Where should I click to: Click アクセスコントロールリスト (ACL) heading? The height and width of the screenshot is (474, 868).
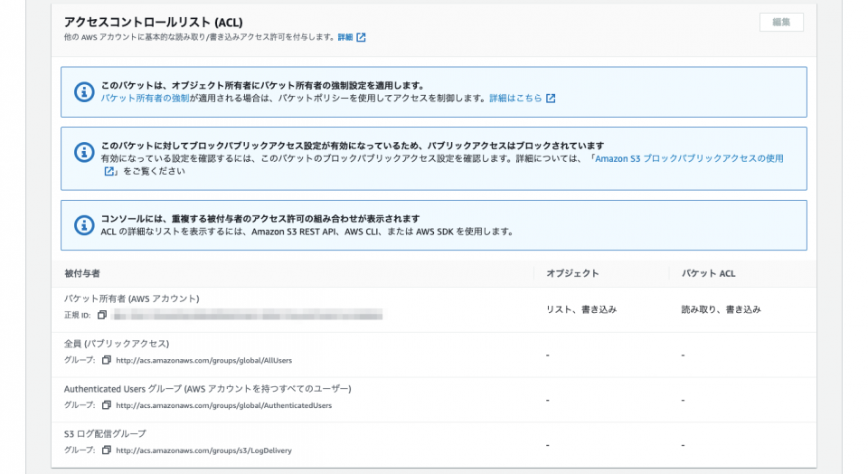coord(154,22)
